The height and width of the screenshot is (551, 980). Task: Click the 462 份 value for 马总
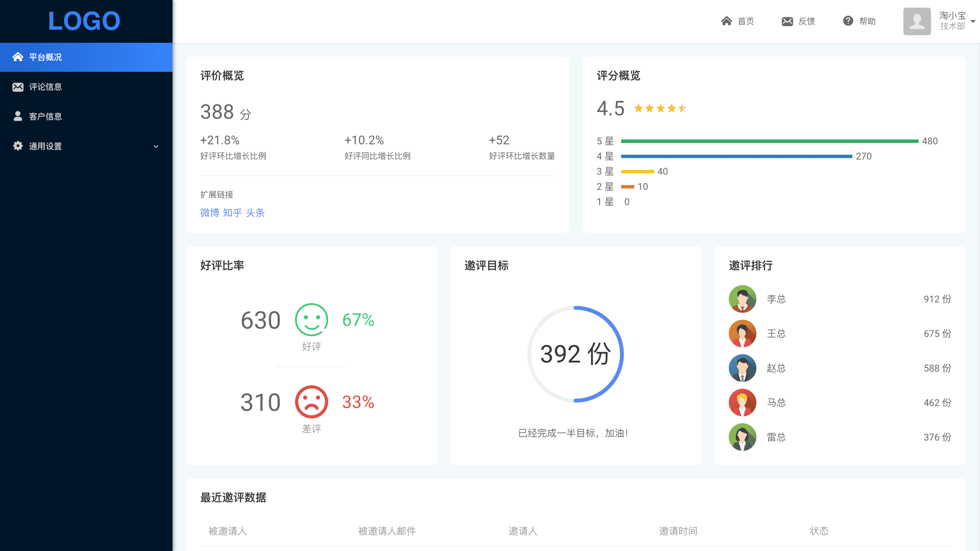938,403
